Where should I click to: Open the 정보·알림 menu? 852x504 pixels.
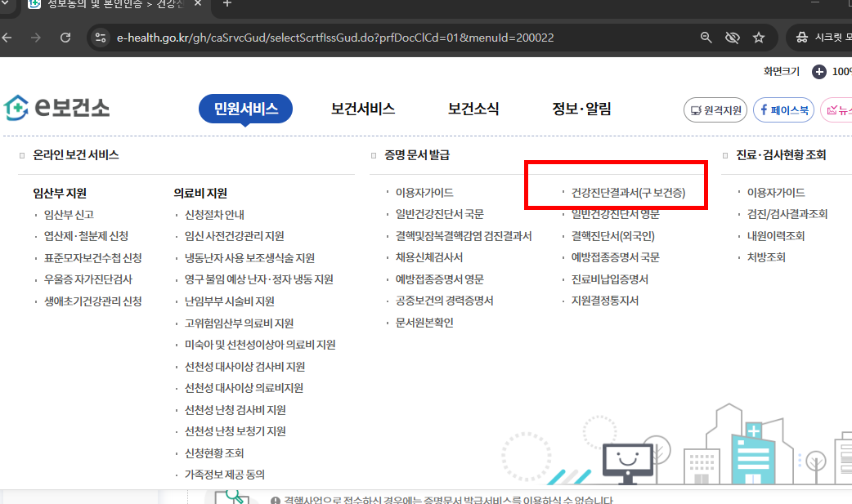coord(581,107)
